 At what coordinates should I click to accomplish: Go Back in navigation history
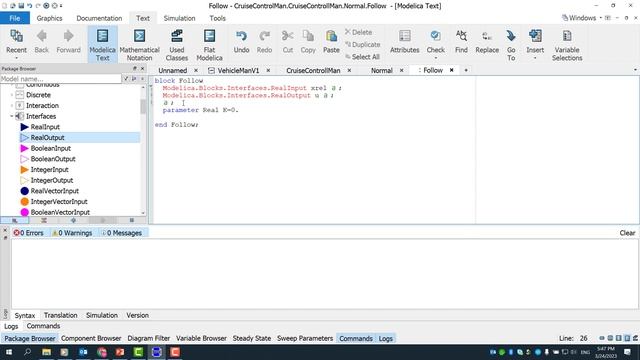[41, 42]
